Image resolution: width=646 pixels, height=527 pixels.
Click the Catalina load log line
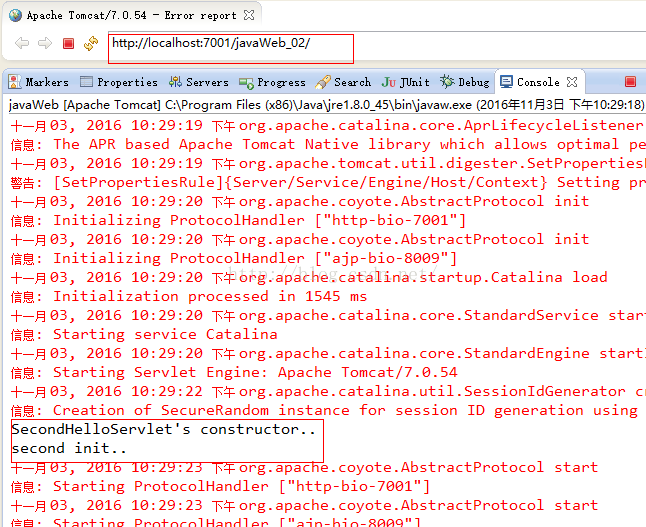click(x=309, y=277)
